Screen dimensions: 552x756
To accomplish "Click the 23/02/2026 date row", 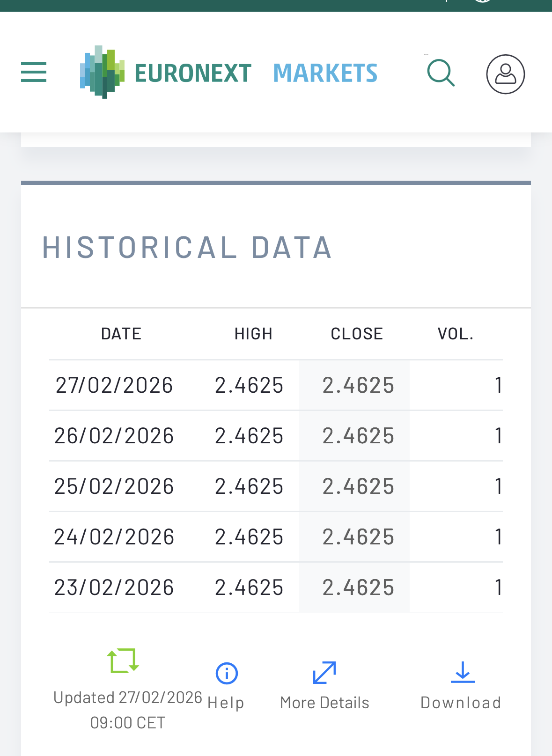I will (114, 587).
